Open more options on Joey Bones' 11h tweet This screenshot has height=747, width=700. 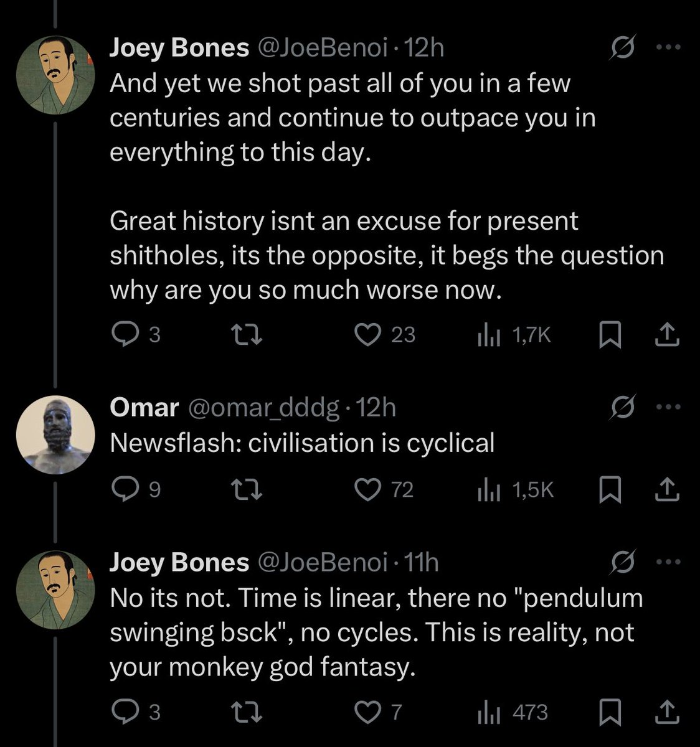point(669,562)
